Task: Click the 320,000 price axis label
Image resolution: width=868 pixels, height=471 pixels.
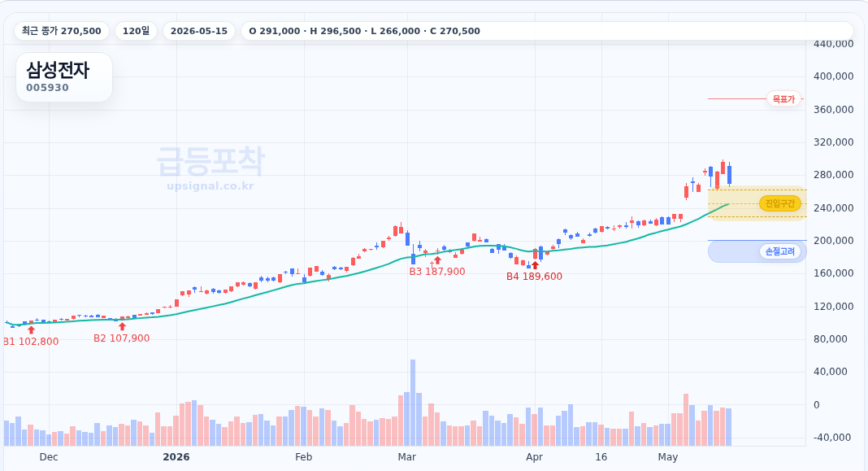Action: (x=833, y=142)
